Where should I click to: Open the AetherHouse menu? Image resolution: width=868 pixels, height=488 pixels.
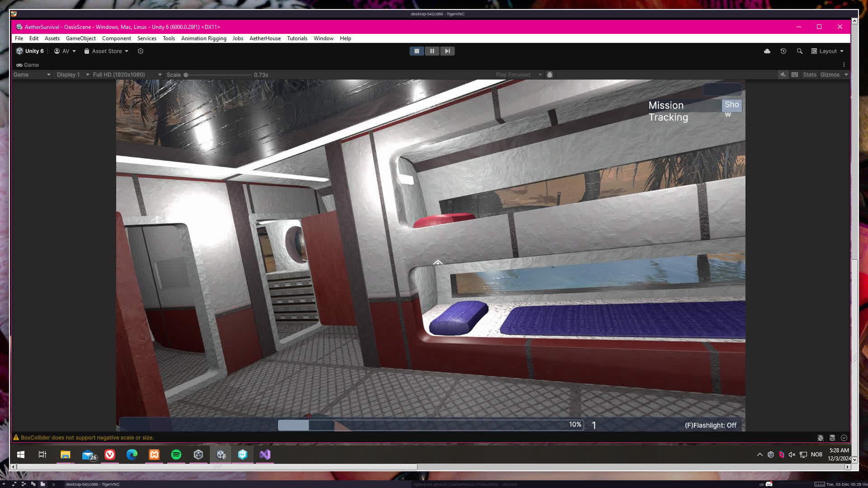click(x=265, y=38)
